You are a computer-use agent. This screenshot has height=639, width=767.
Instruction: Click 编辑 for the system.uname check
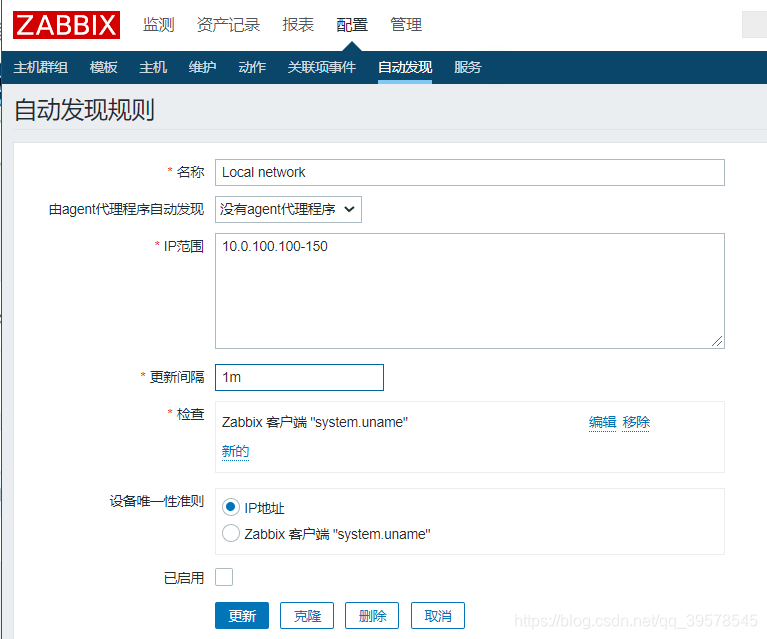[603, 422]
